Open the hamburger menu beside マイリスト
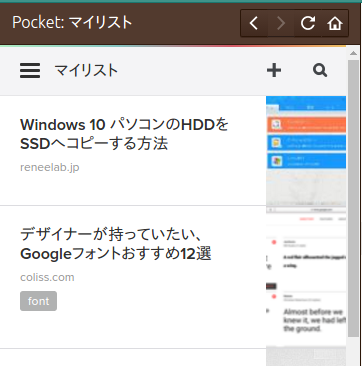The width and height of the screenshot is (362, 366). pos(30,71)
